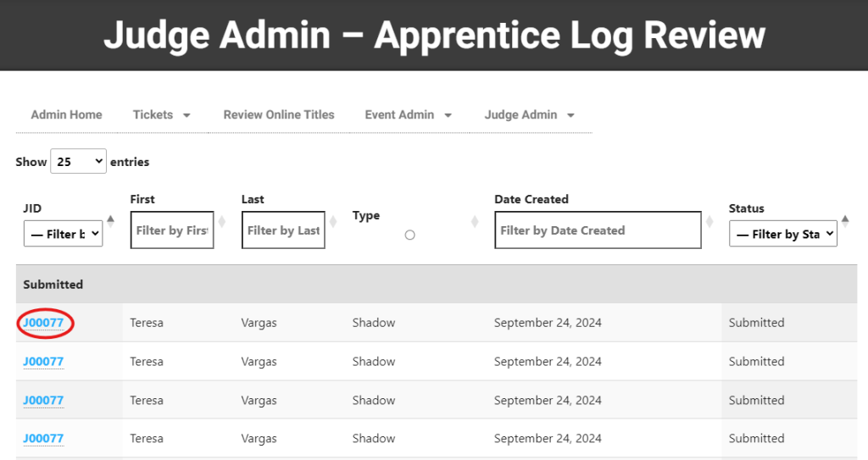Select the circle under the Type header
The image size is (868, 460).
click(x=410, y=235)
